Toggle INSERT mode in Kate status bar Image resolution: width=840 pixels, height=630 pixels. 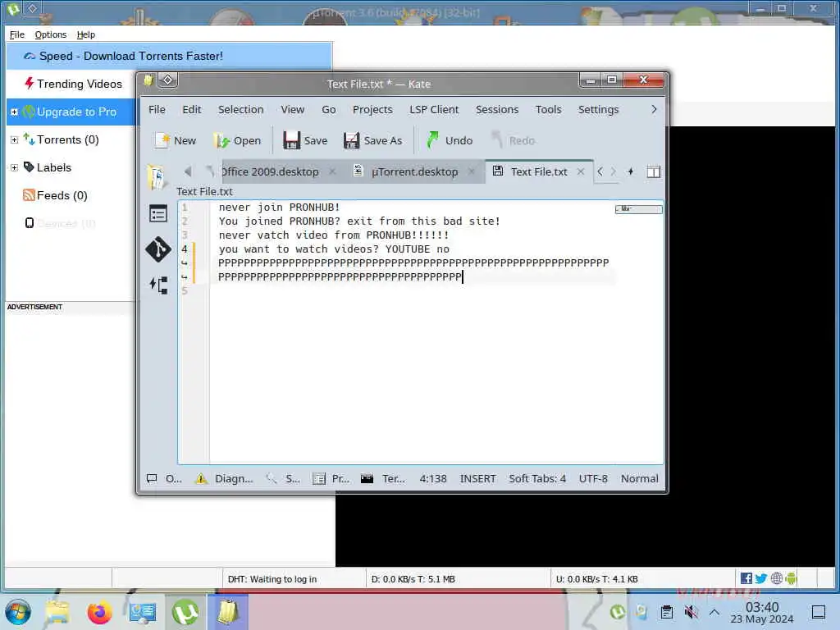(477, 478)
